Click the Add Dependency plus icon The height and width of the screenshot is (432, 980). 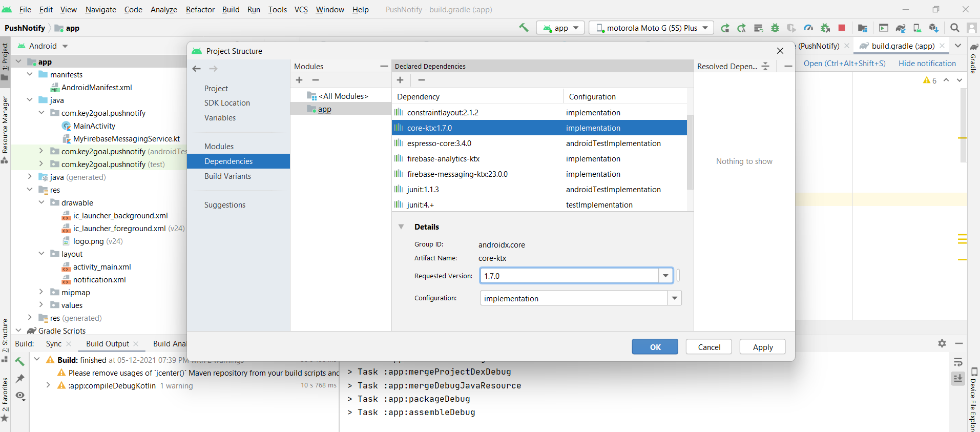[400, 80]
